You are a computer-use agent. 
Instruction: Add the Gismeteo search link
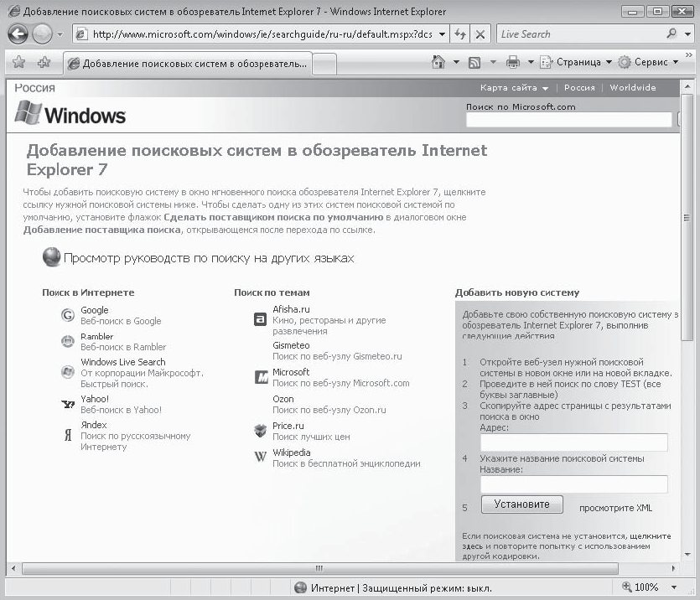(x=291, y=345)
